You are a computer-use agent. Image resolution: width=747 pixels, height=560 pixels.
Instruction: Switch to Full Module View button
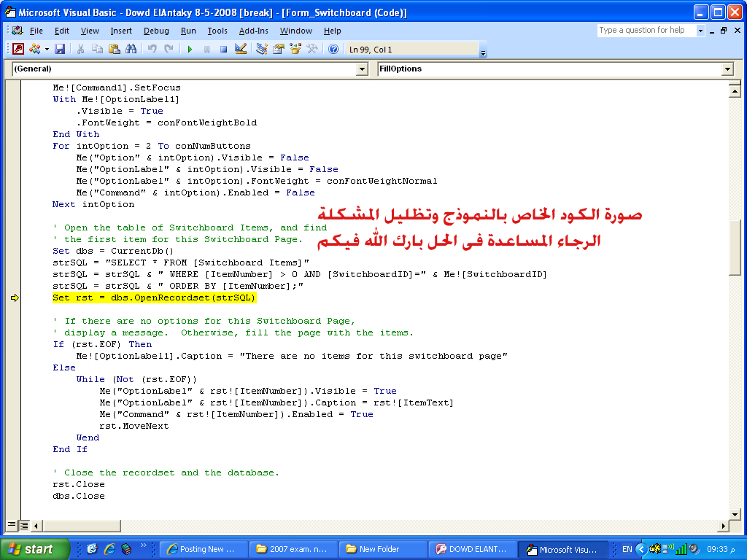point(24,525)
